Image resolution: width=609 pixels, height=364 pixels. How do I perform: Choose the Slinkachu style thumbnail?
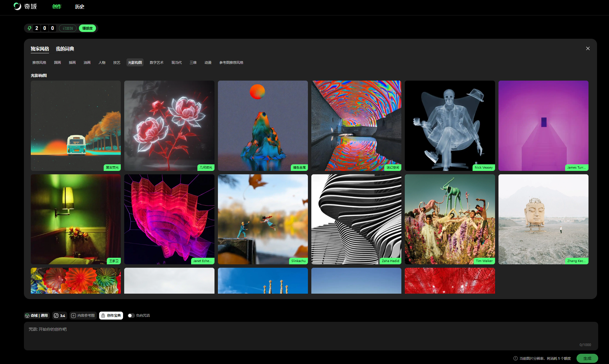[263, 219]
